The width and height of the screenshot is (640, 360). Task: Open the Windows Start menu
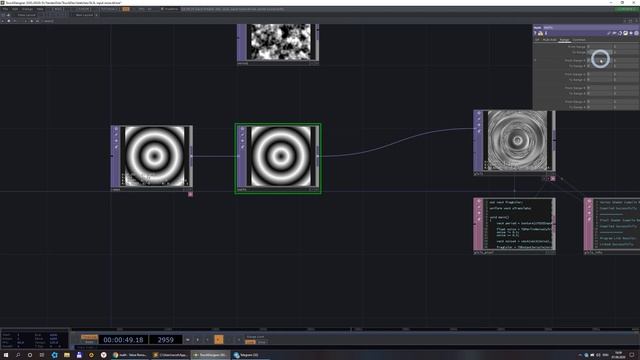click(6, 355)
